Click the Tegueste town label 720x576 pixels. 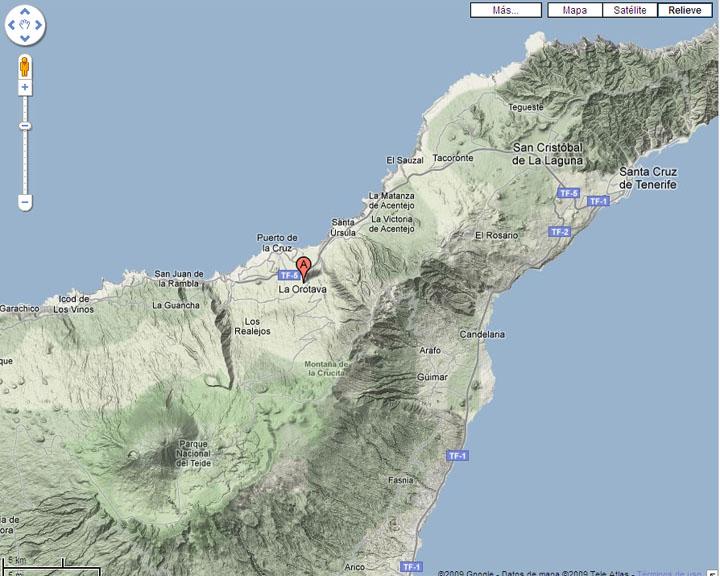click(x=526, y=107)
